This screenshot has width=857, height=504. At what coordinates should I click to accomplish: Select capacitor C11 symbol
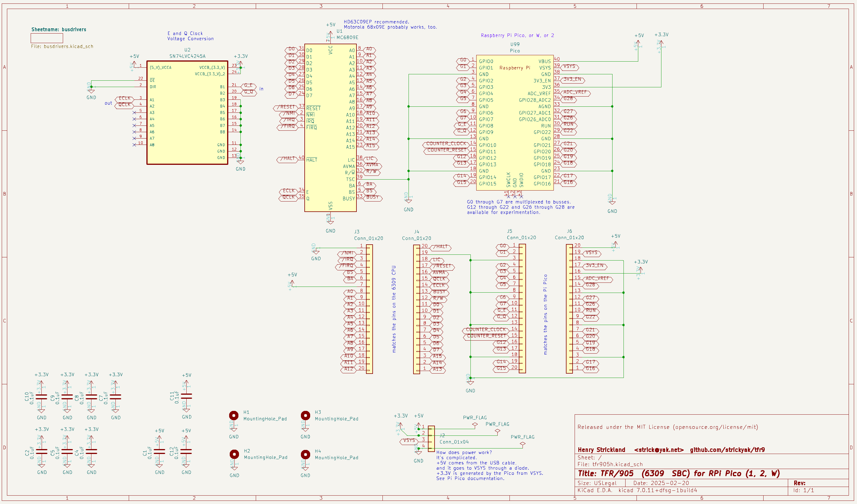186,396
